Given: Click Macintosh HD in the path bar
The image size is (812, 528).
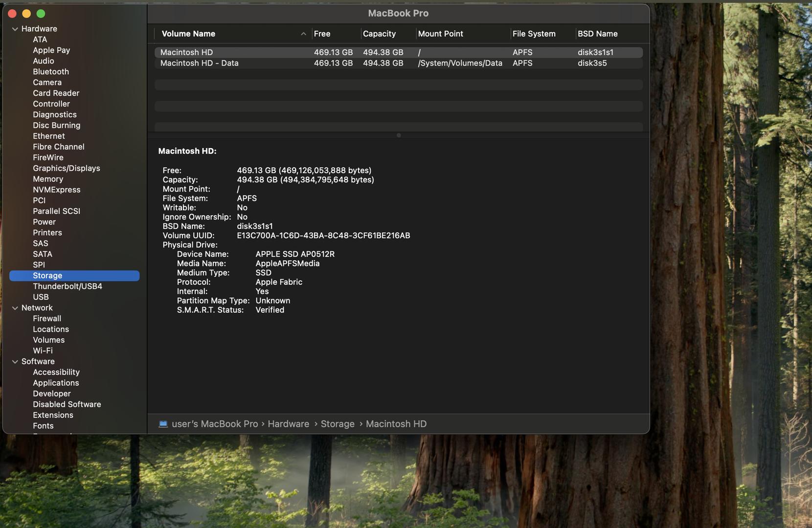Looking at the screenshot, I should [x=396, y=424].
